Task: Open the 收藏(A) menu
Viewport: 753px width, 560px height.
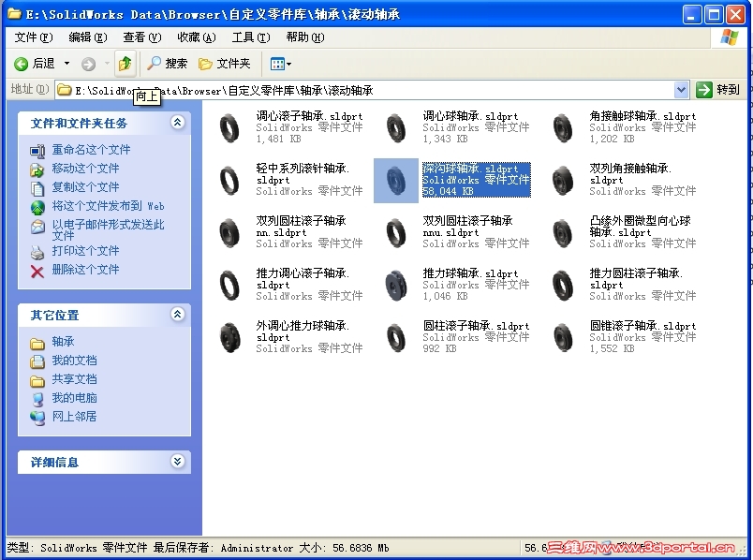Action: pos(196,37)
